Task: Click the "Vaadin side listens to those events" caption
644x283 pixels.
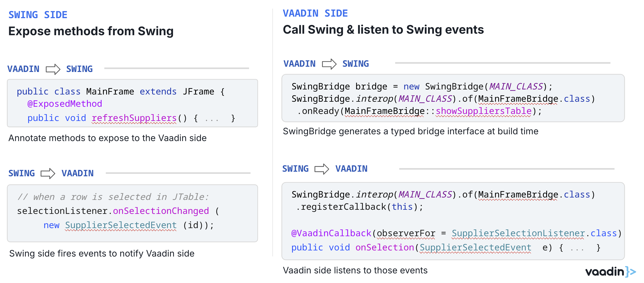Action: tap(355, 270)
